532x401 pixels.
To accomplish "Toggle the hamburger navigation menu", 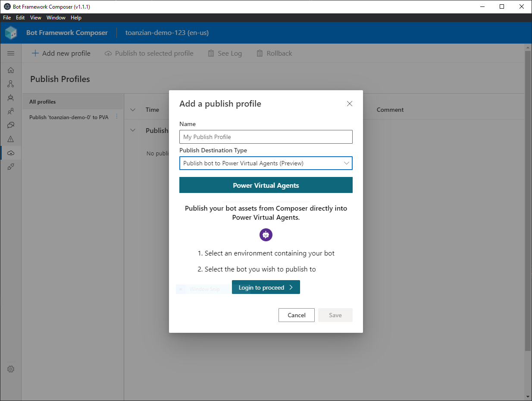I will click(x=11, y=54).
